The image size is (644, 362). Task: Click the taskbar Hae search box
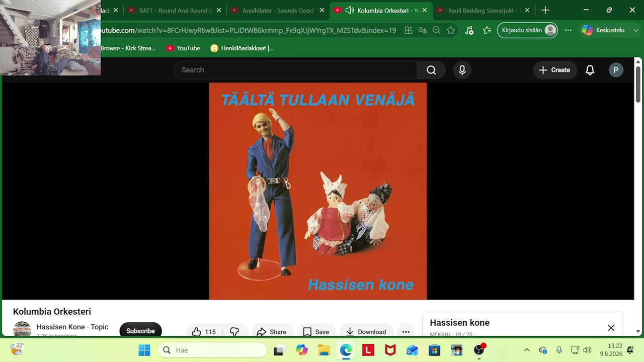tap(212, 350)
